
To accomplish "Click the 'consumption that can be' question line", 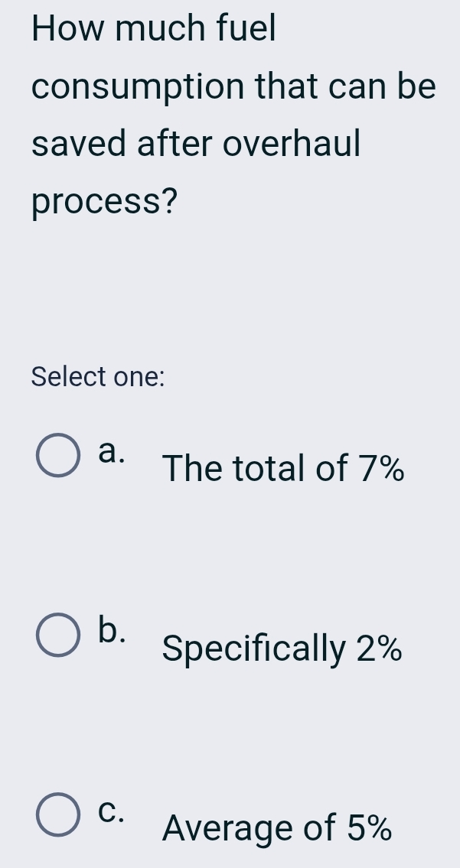I will click(x=233, y=87).
